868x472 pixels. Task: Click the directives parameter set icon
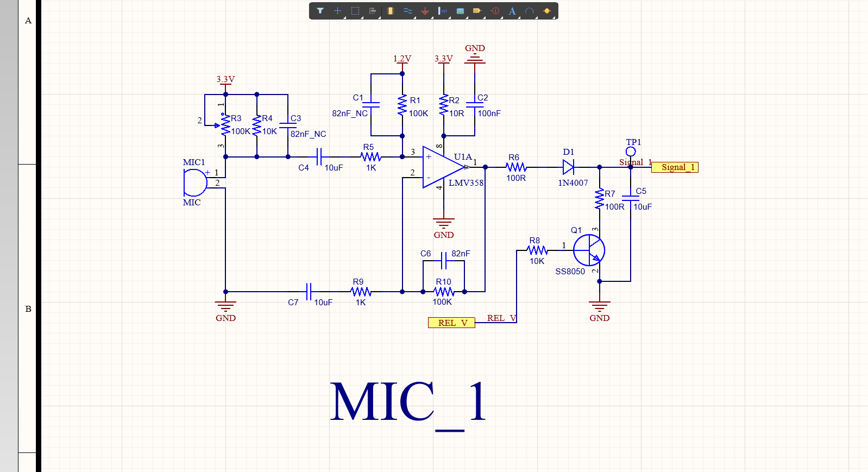pos(495,11)
